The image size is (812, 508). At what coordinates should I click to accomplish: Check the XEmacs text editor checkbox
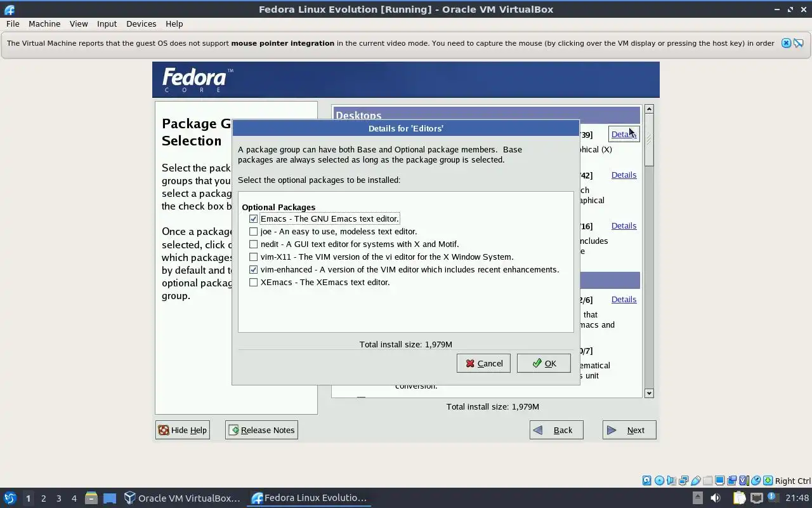[x=253, y=282]
